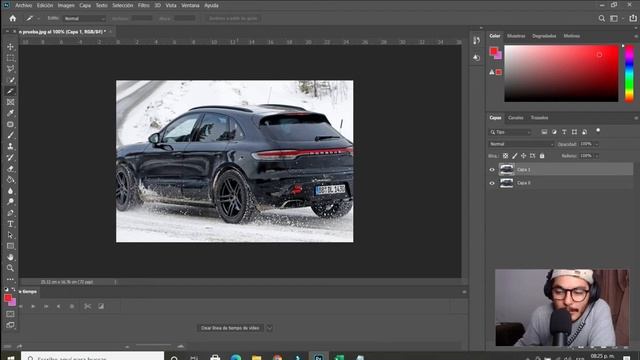Select the Eraser tool

10,169
